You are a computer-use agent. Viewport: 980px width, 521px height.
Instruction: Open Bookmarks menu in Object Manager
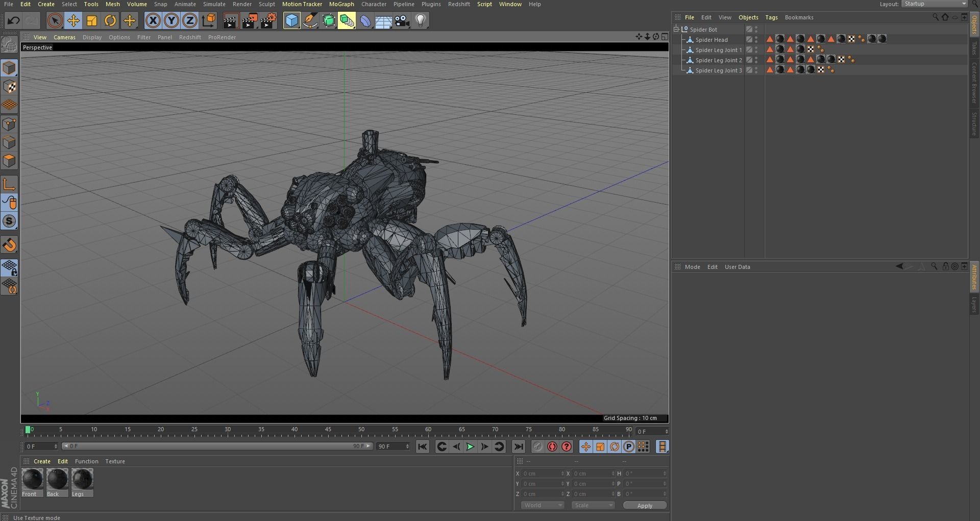[799, 17]
